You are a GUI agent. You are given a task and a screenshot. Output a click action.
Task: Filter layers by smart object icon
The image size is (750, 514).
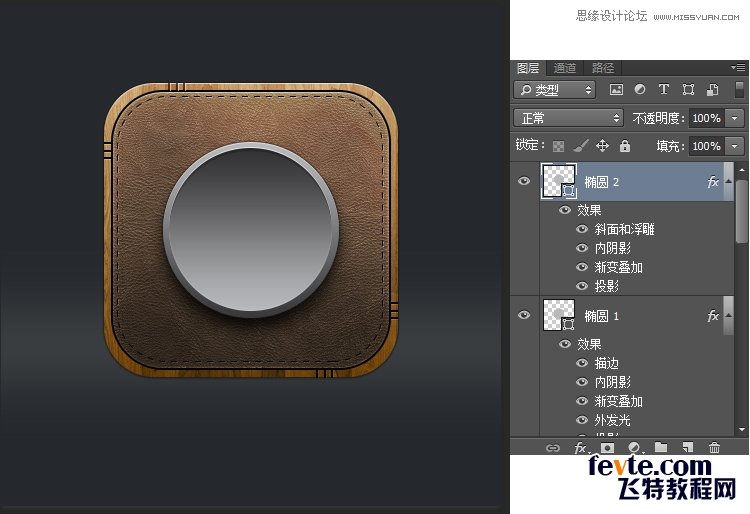[x=712, y=89]
